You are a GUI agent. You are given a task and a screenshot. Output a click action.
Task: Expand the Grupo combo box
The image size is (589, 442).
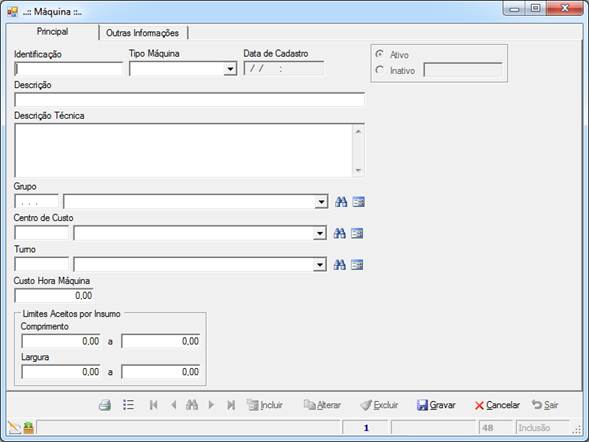pos(321,202)
